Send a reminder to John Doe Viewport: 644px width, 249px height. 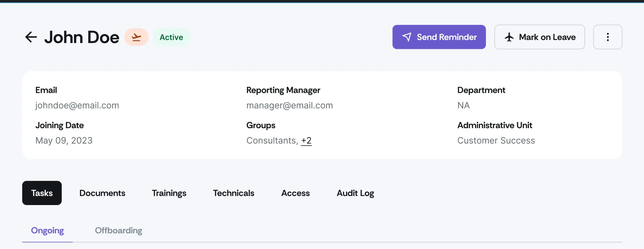(x=439, y=37)
